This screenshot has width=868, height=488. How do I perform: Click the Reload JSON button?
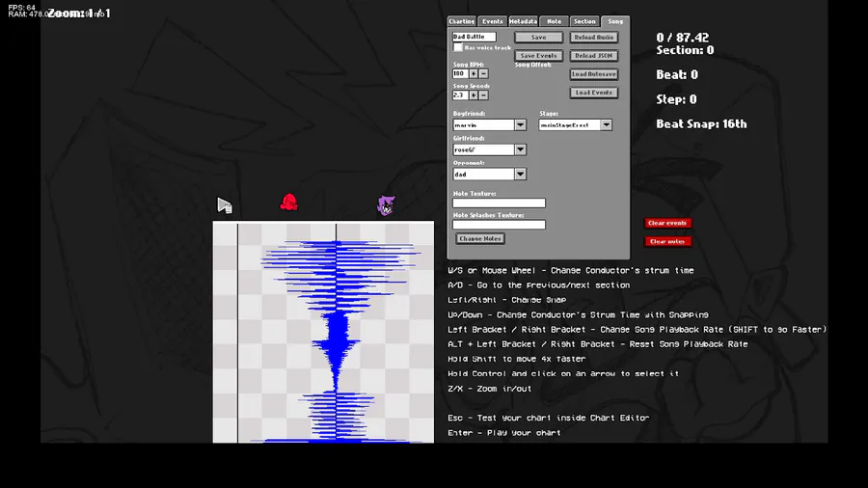pyautogui.click(x=594, y=55)
